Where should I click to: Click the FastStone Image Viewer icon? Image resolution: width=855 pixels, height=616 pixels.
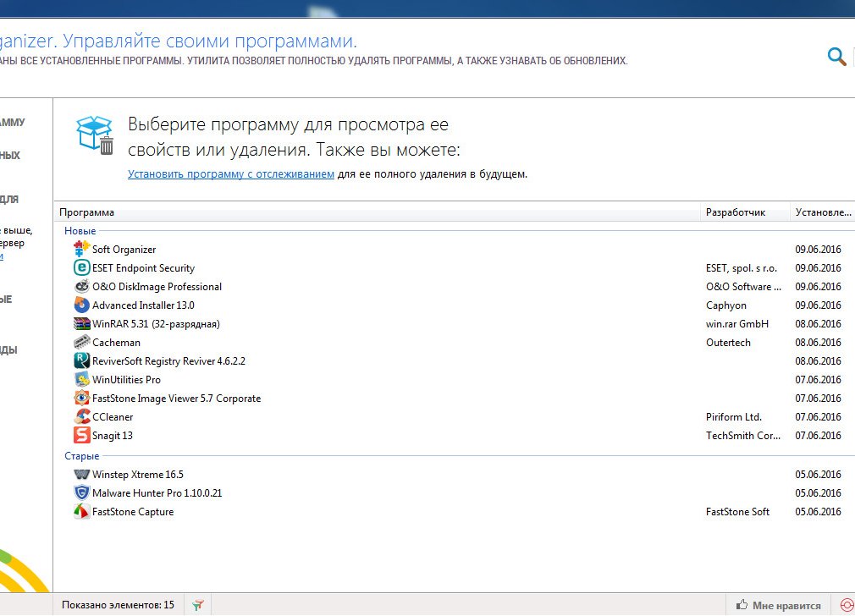point(81,398)
